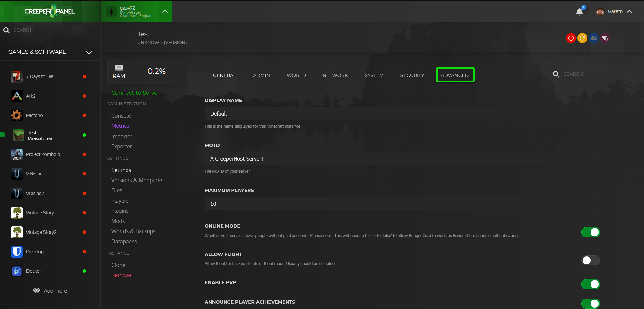Click the Gareth user avatar
This screenshot has width=644, height=309.
(600, 12)
